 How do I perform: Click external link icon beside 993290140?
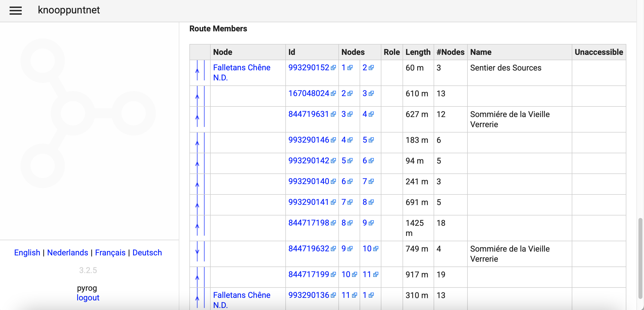tap(333, 181)
